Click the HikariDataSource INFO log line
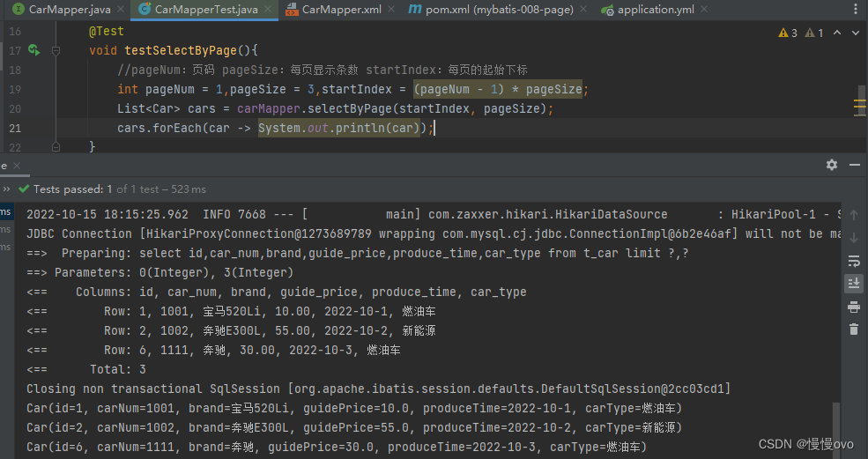868x459 pixels. coord(434,214)
